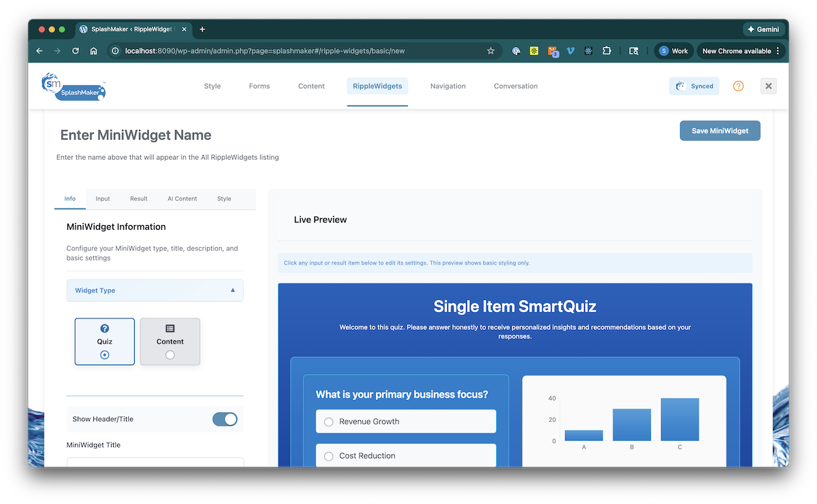
Task: Click the orange help question mark icon
Action: pos(738,86)
